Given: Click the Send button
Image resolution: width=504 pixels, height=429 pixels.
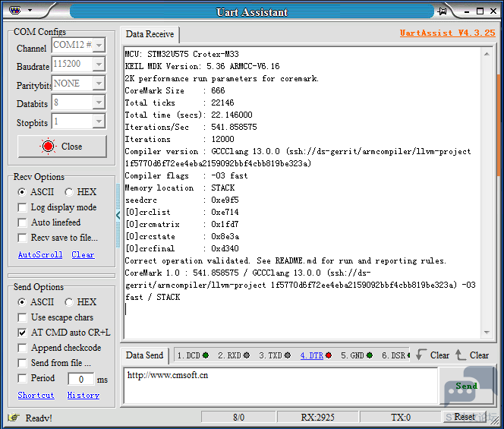Looking at the screenshot, I should [466, 386].
